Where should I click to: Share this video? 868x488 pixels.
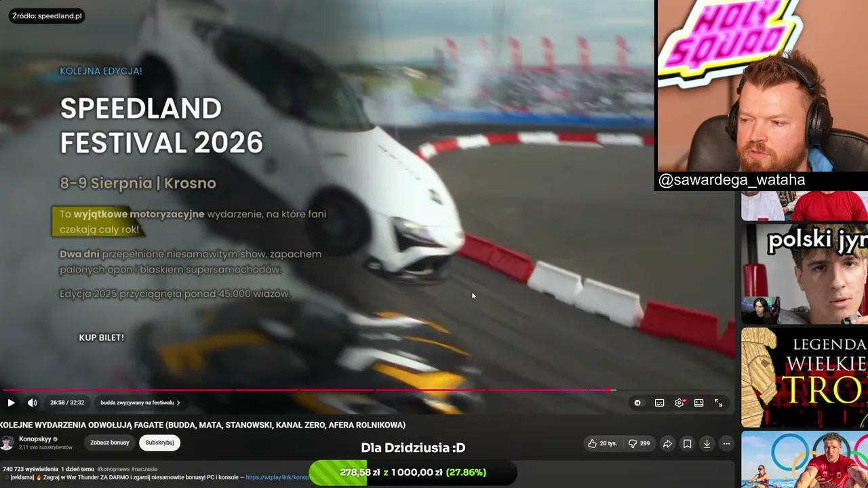(667, 443)
